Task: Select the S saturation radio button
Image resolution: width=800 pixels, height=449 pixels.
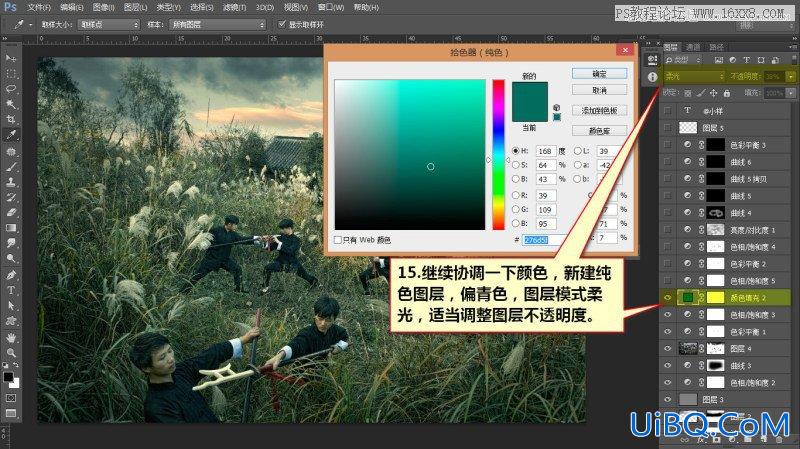Action: point(515,165)
